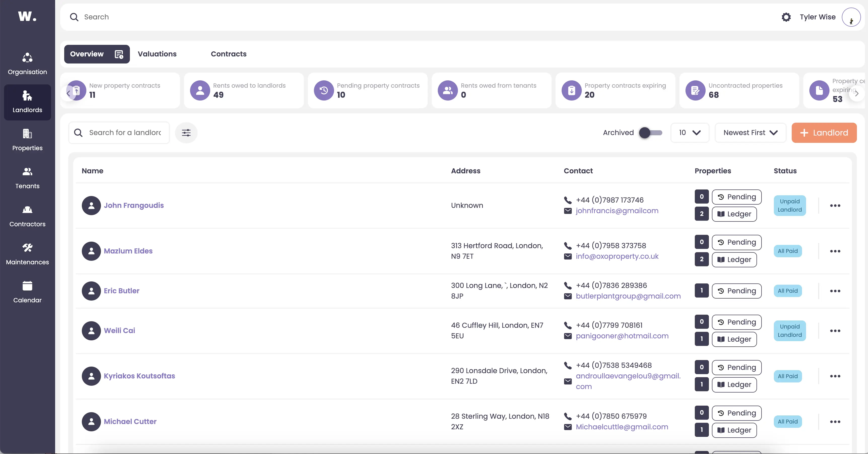Viewport: 868px width, 454px height.
Task: Open Weili Cai landlord profile
Action: tap(119, 331)
